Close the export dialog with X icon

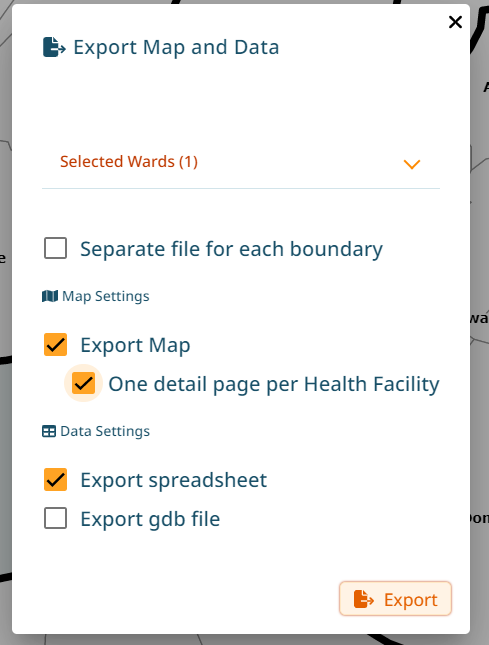(x=455, y=22)
